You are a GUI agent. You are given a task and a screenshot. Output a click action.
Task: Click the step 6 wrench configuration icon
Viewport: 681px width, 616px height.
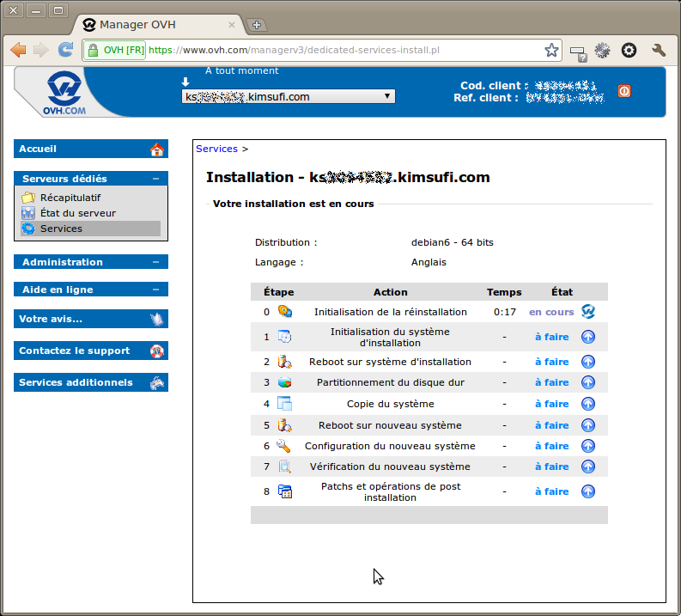pyautogui.click(x=283, y=446)
